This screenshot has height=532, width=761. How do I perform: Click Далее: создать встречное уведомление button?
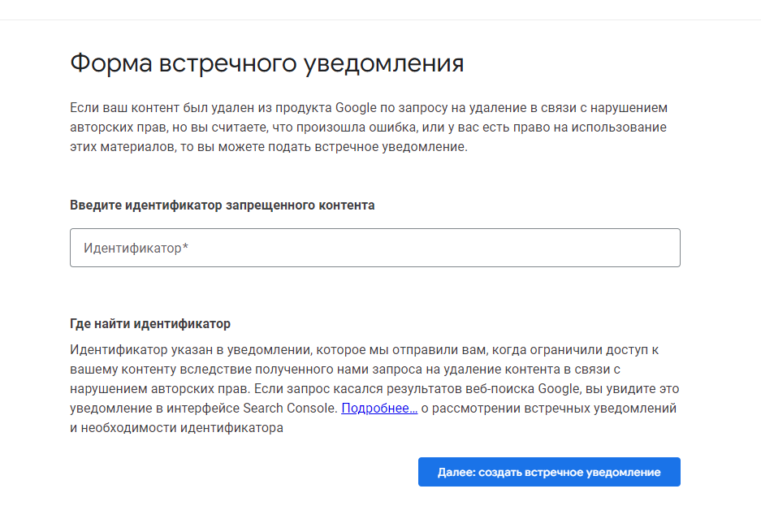pyautogui.click(x=549, y=472)
